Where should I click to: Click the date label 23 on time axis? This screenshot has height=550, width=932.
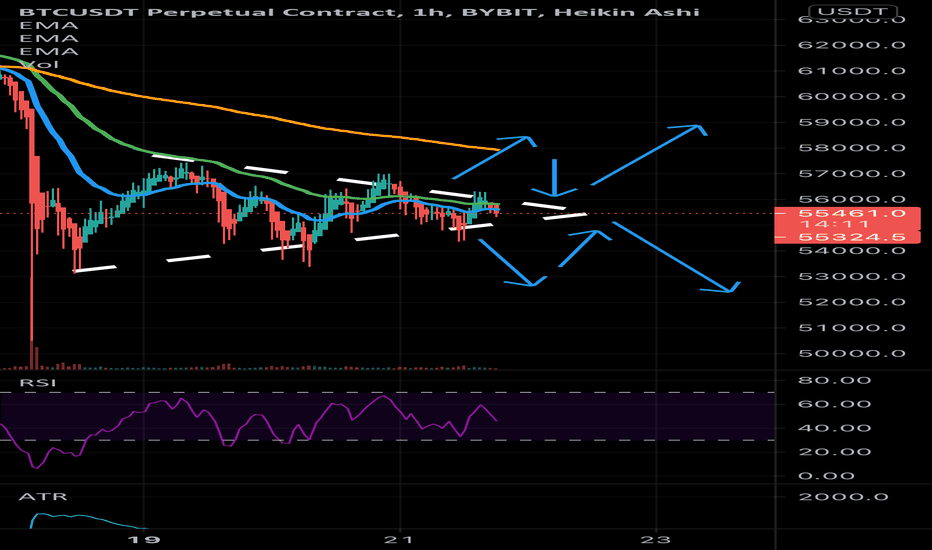656,540
